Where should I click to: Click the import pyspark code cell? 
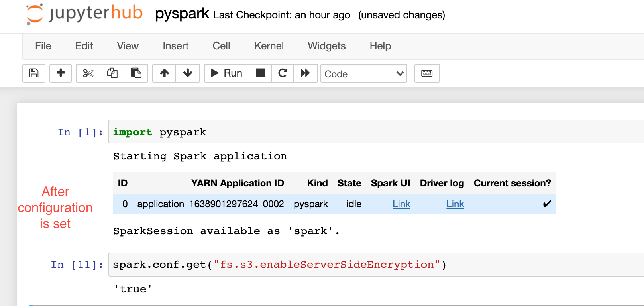click(x=376, y=132)
